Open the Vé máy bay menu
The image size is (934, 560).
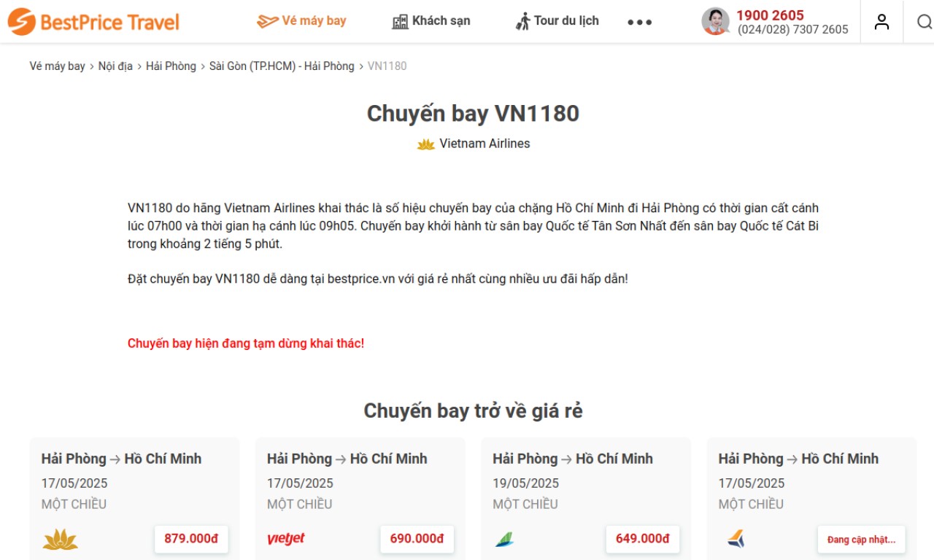[302, 21]
